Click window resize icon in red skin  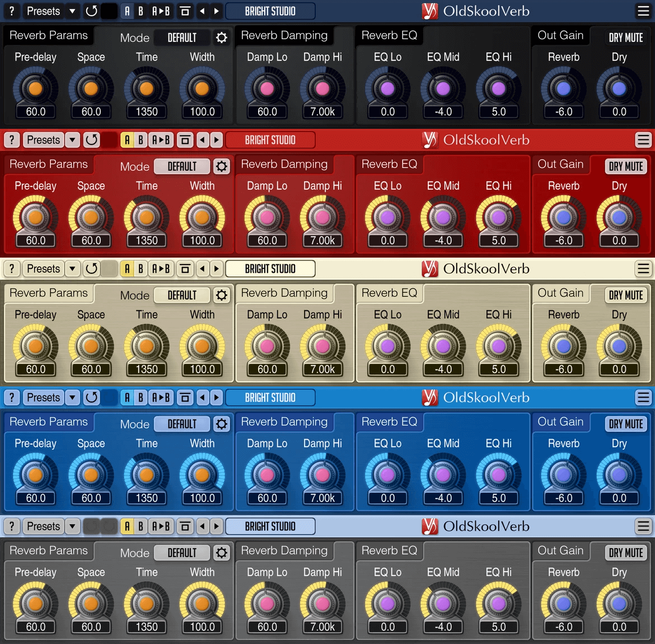pyautogui.click(x=185, y=140)
